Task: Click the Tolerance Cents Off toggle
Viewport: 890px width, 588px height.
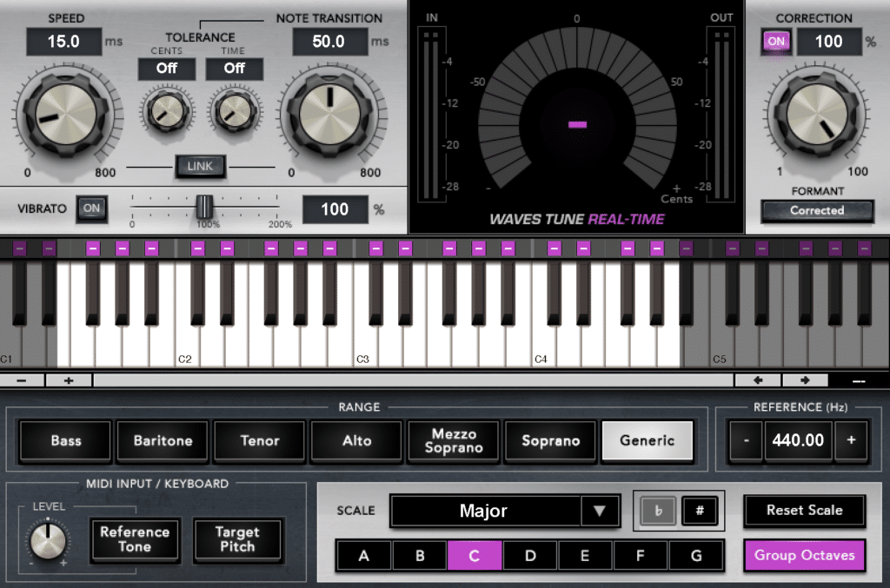Action: (168, 69)
